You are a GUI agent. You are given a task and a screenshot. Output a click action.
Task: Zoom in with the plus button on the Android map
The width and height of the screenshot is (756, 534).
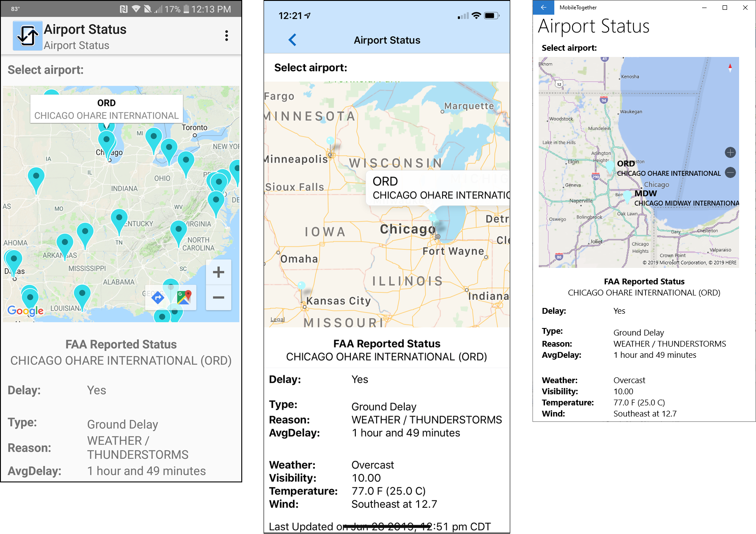(218, 272)
